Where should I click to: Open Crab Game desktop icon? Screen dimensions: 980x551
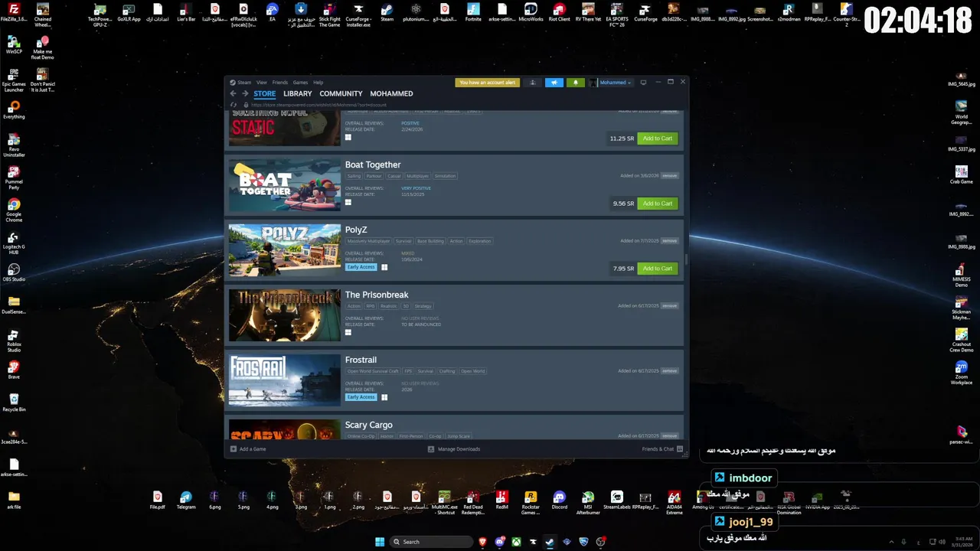962,174
